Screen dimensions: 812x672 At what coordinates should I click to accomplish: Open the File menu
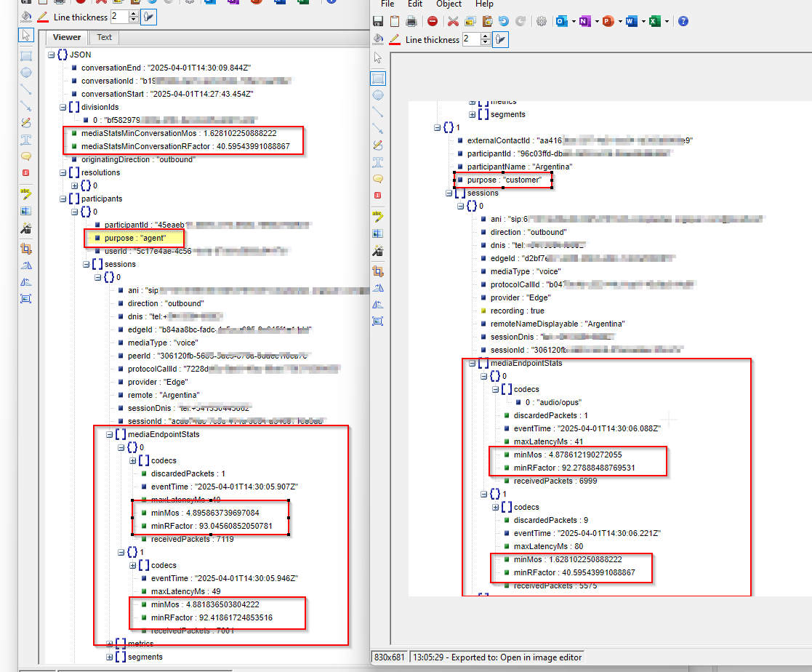tap(387, 4)
